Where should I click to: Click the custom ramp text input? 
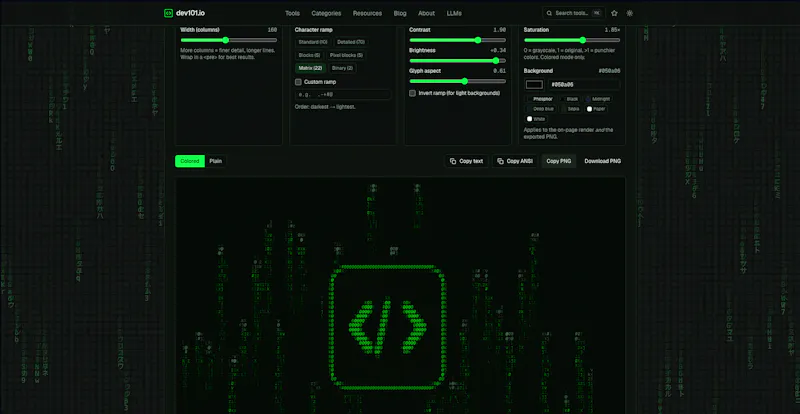[343, 94]
